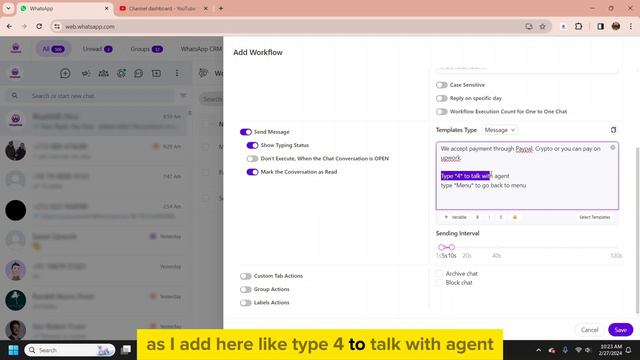This screenshot has width=640, height=360.
Task: Start a new chat via plus bubble icon
Action: (x=65, y=73)
